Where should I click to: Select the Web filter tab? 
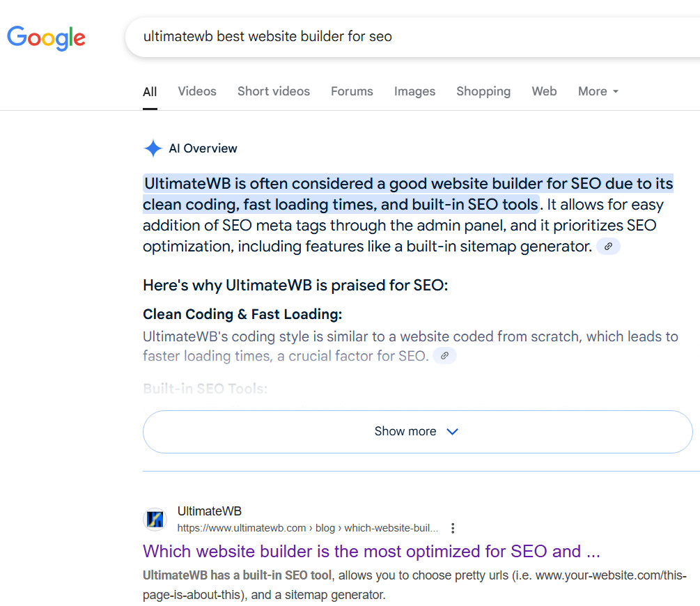[x=544, y=91]
